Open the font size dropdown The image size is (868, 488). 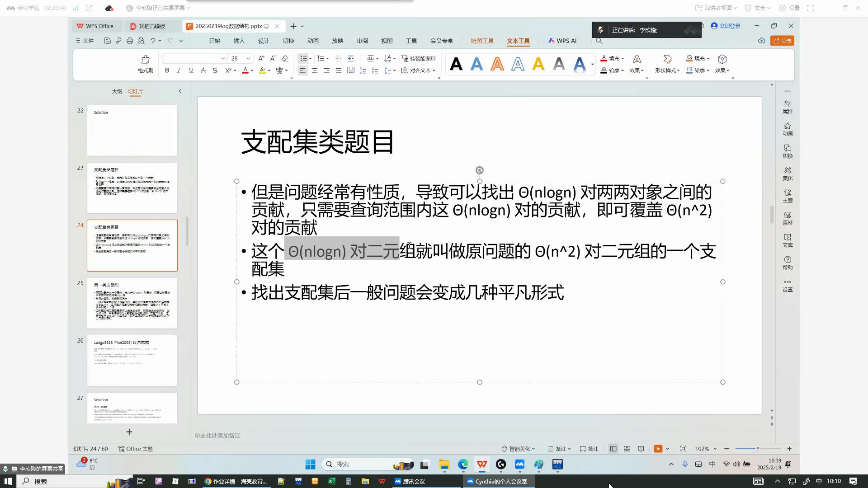click(248, 58)
